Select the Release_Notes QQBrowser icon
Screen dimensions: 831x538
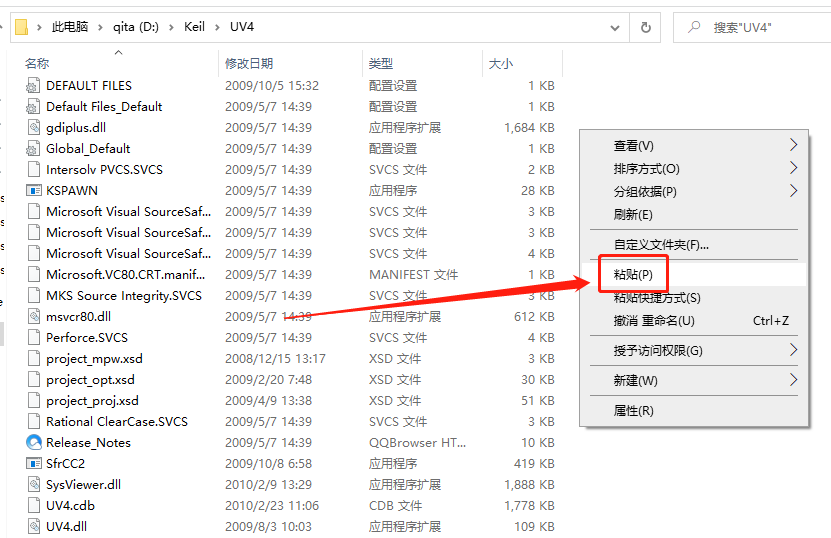(x=33, y=443)
